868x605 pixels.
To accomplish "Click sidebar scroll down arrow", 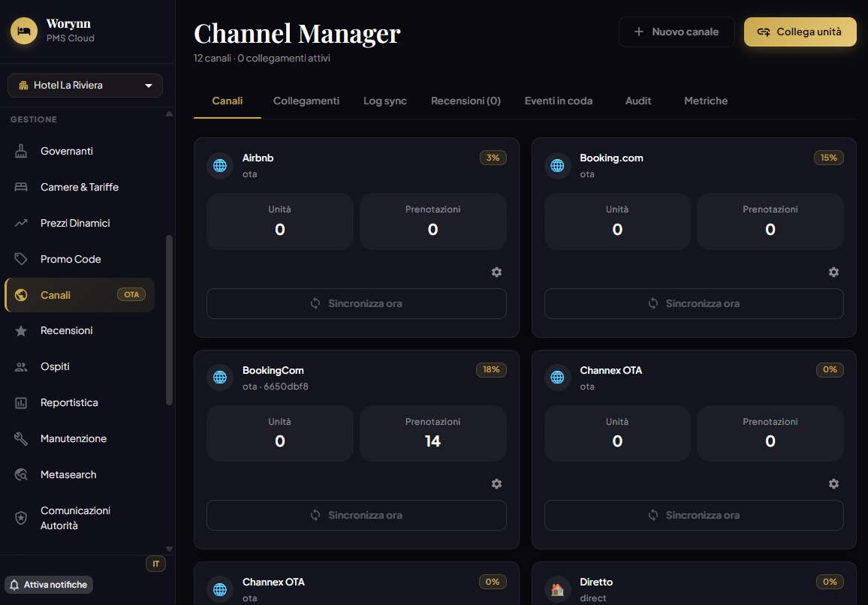I will tap(170, 549).
